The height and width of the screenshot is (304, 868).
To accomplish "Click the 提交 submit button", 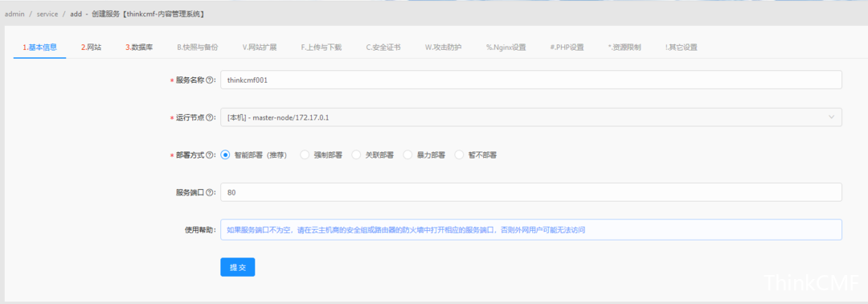I will 237,267.
